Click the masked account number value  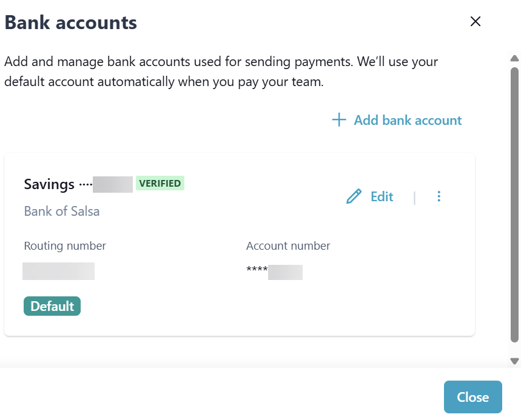(275, 272)
